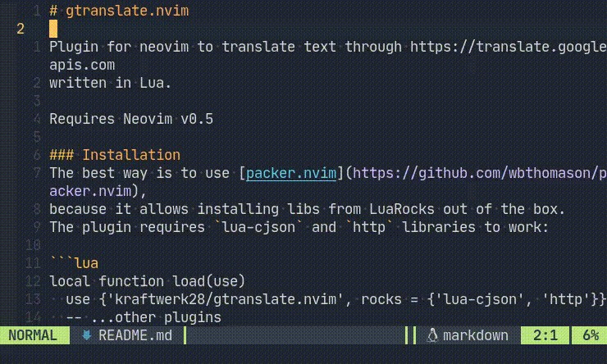Click the '-- ...other plugins' comment
The width and height of the screenshot is (607, 364).
click(x=144, y=317)
